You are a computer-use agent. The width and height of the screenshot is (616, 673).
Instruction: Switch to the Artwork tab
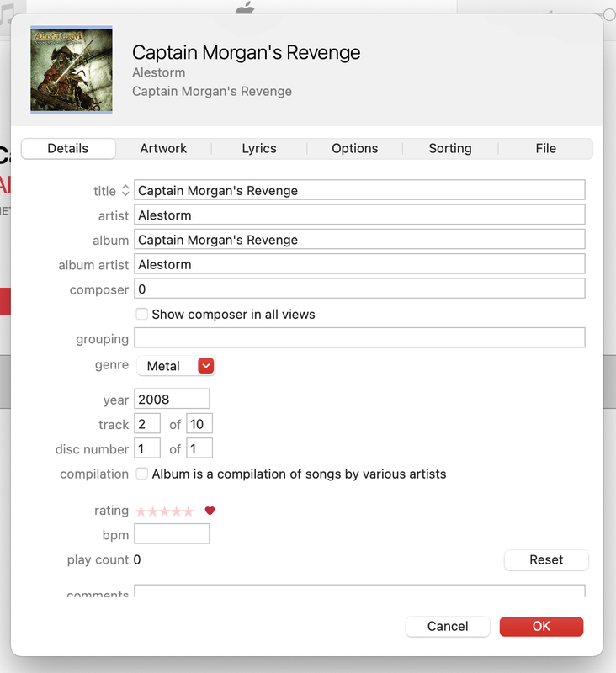pos(163,148)
